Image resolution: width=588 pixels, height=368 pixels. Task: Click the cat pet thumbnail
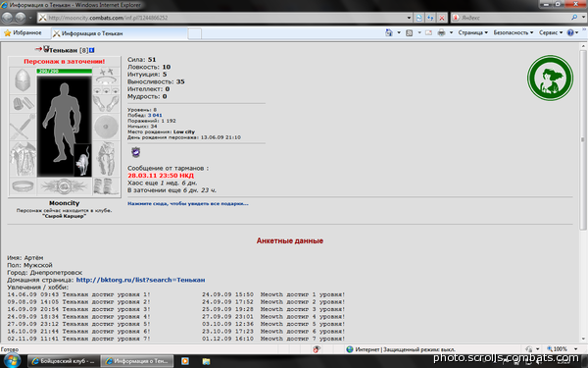tap(83, 160)
